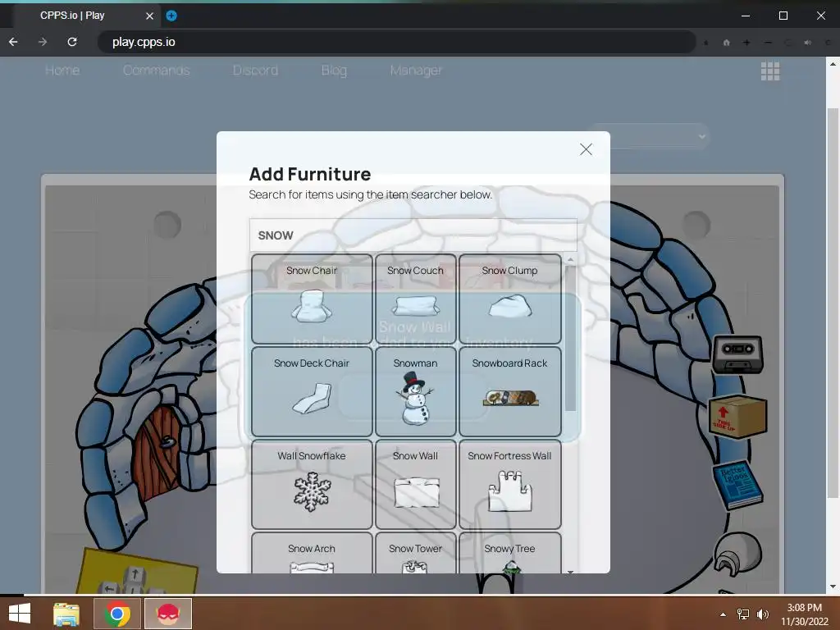Open the Blog nav link

tap(334, 71)
